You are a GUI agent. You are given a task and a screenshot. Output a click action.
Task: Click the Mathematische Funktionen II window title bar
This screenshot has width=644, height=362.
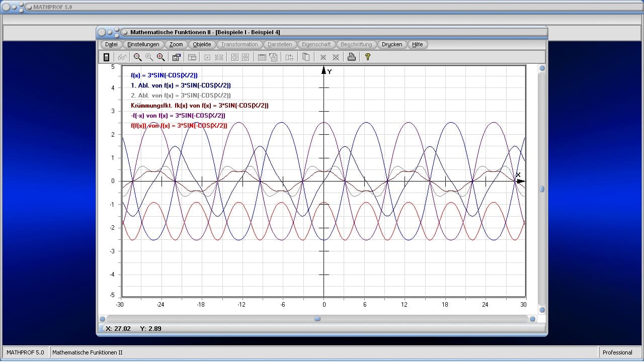(322, 32)
